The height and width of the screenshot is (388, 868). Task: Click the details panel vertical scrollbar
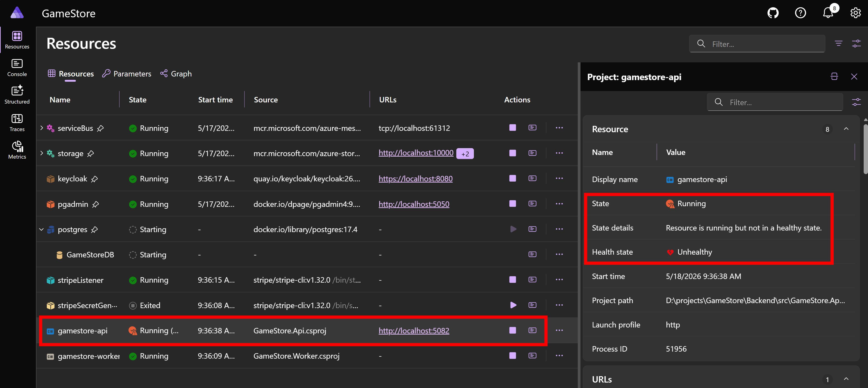click(x=865, y=149)
